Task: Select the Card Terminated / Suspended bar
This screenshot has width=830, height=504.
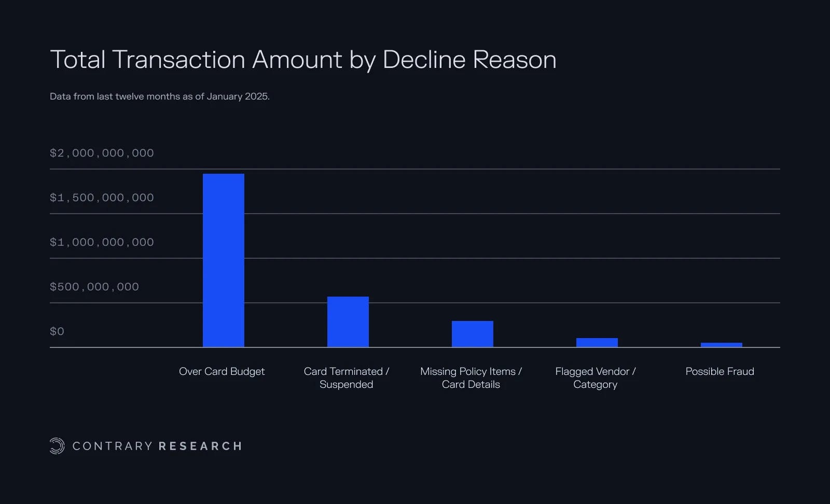Action: (x=348, y=321)
